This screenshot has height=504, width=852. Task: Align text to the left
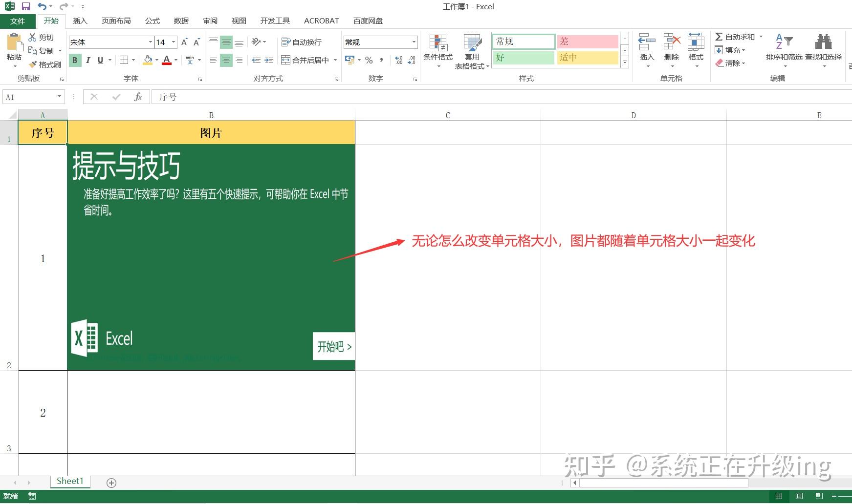(214, 60)
